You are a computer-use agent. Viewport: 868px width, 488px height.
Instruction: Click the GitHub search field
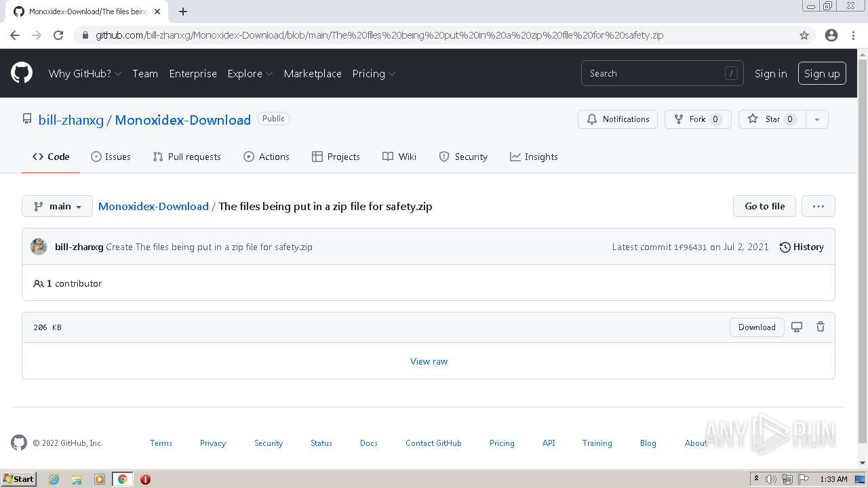662,73
